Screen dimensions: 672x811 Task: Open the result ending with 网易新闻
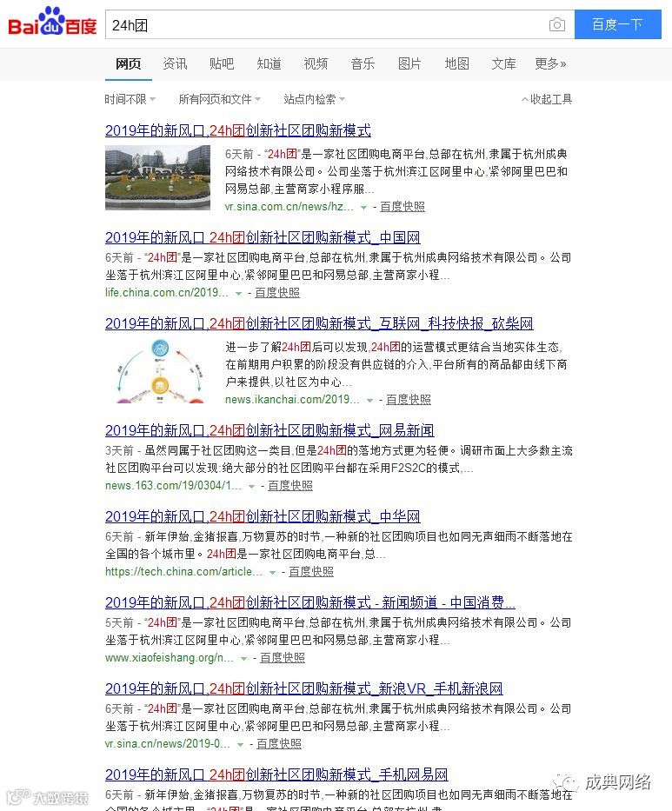(269, 430)
